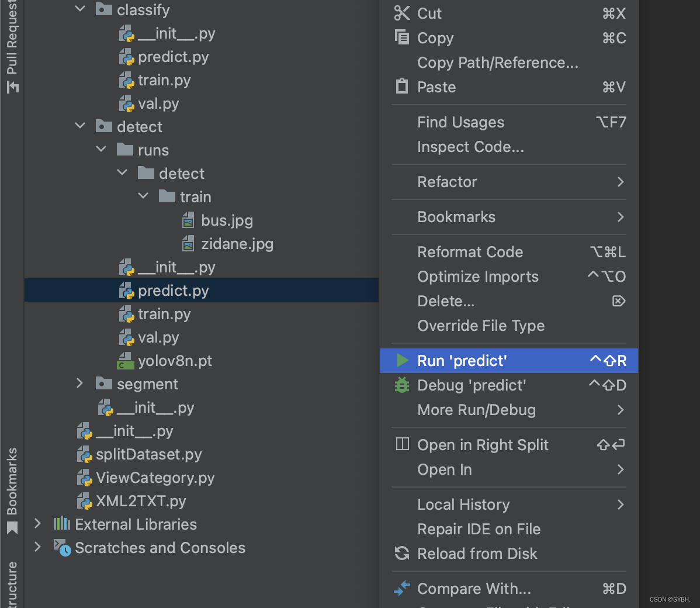
Task: Expand the segment folder
Action: (x=81, y=384)
